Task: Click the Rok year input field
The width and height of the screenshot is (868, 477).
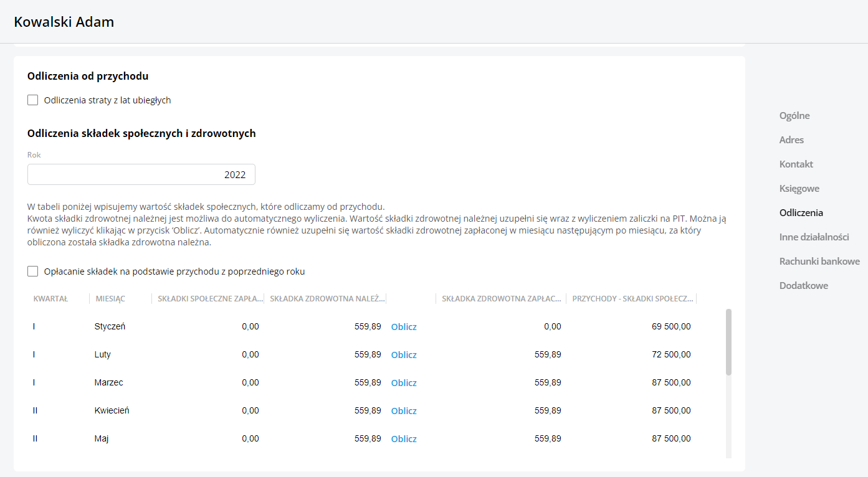Action: pyautogui.click(x=141, y=175)
